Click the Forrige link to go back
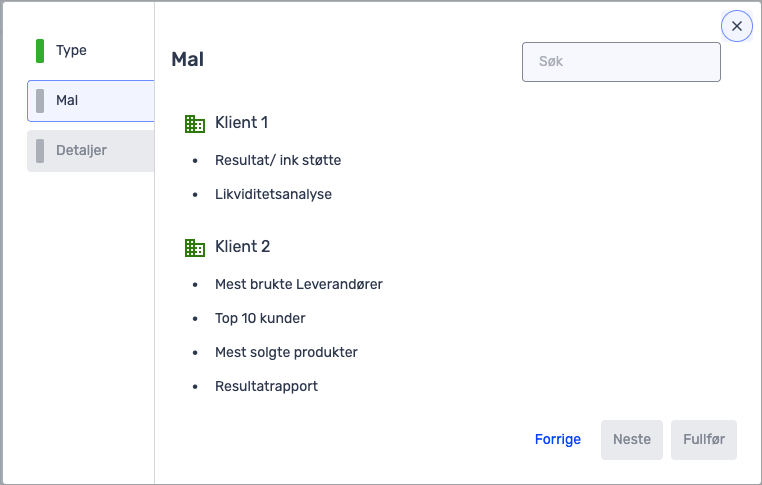Screen dimensions: 762x485 point(558,439)
